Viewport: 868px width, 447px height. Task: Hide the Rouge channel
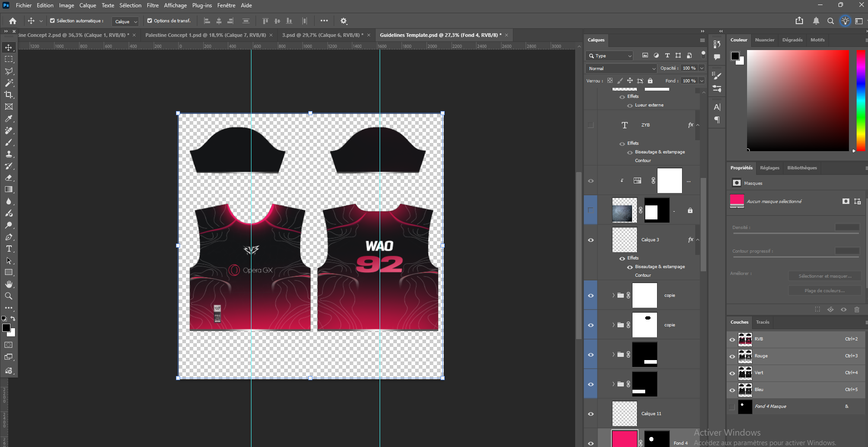(x=732, y=356)
